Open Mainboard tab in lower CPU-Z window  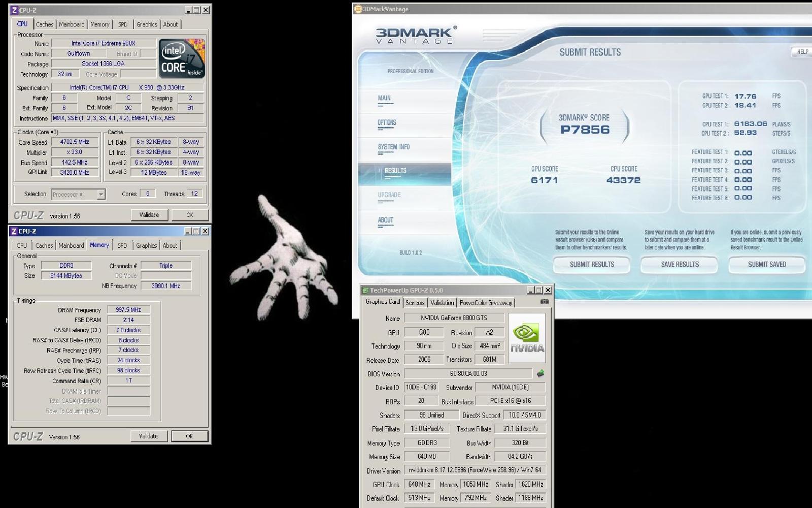(x=71, y=245)
